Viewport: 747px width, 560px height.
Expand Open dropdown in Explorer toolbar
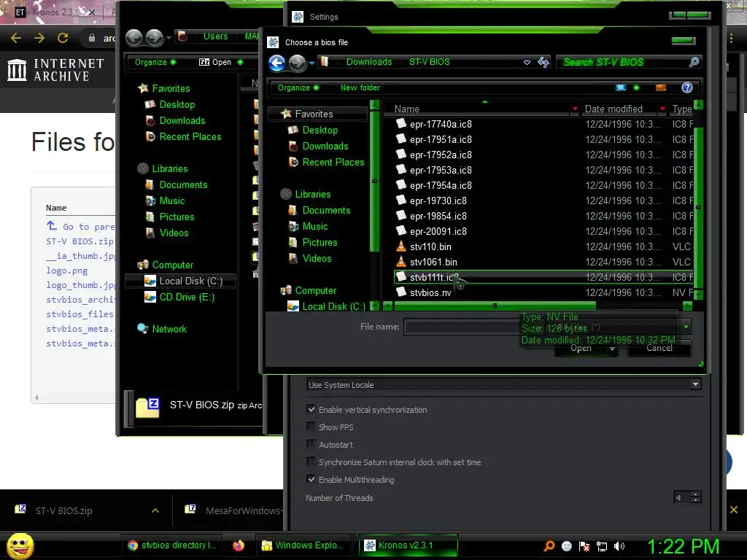click(240, 63)
